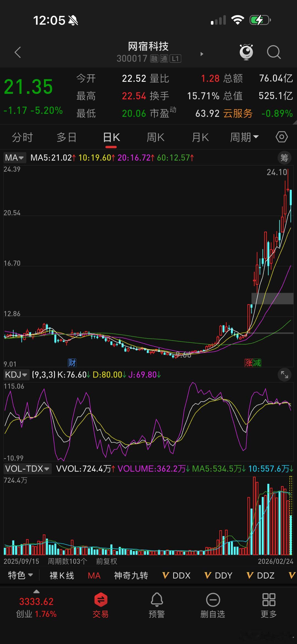
Task: Open the 更多 grid menu
Action: tap(269, 605)
